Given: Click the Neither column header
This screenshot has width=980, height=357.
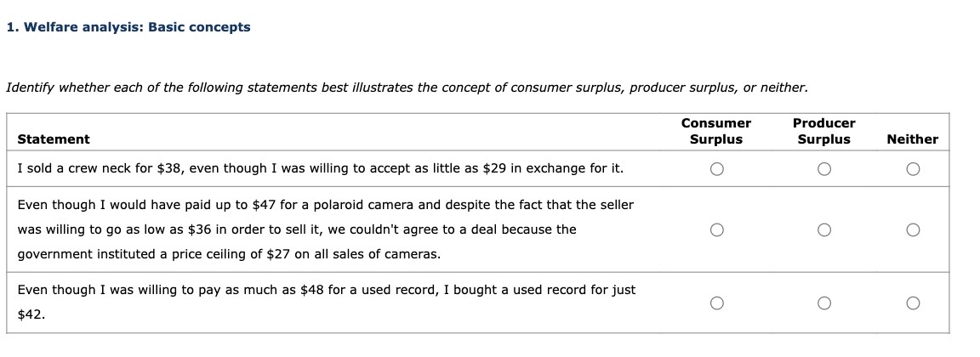Looking at the screenshot, I should pos(913,139).
